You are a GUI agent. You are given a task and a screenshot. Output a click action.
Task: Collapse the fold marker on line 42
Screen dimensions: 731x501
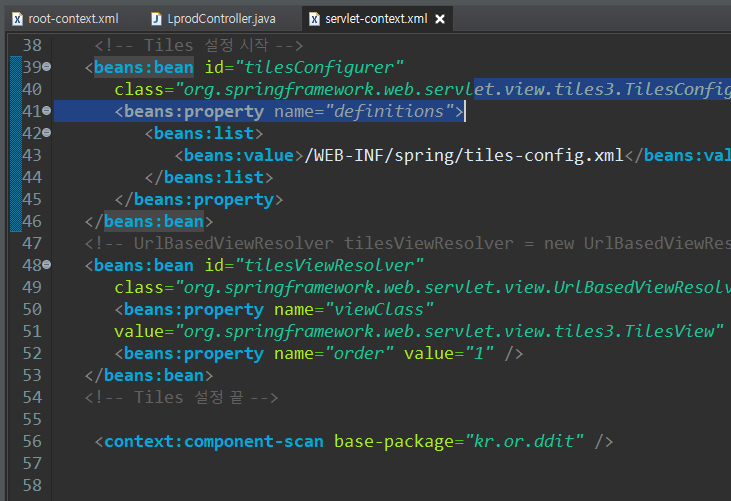[47, 133]
